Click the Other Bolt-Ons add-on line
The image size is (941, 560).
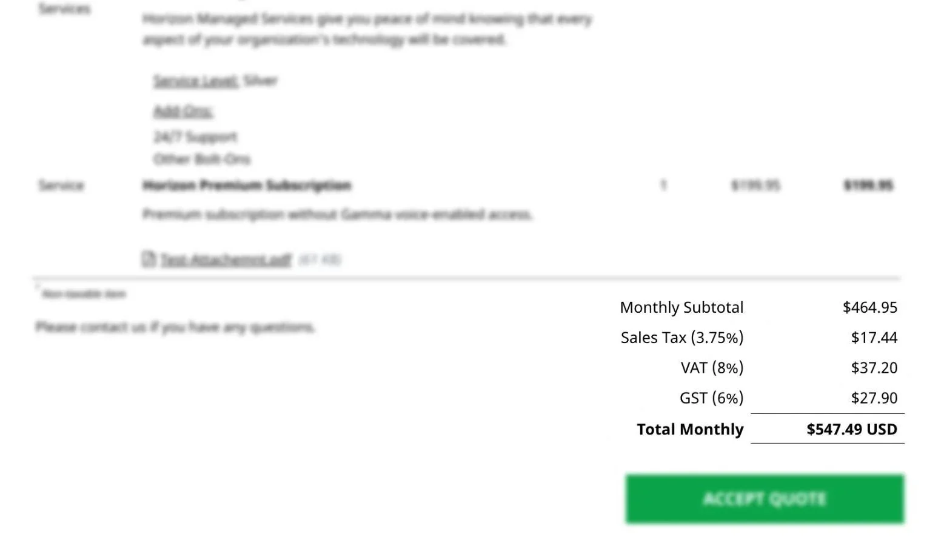pyautogui.click(x=202, y=159)
